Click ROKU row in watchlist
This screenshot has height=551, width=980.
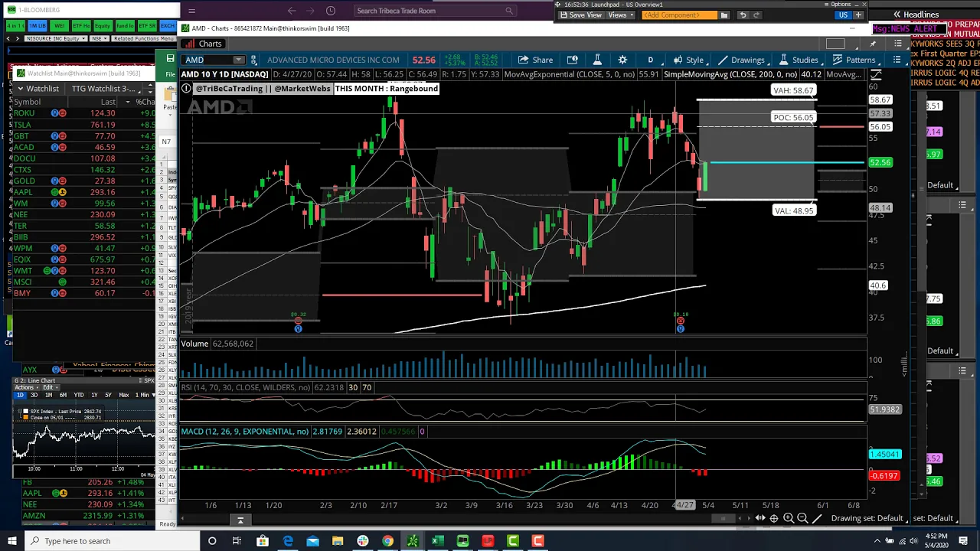(x=82, y=113)
